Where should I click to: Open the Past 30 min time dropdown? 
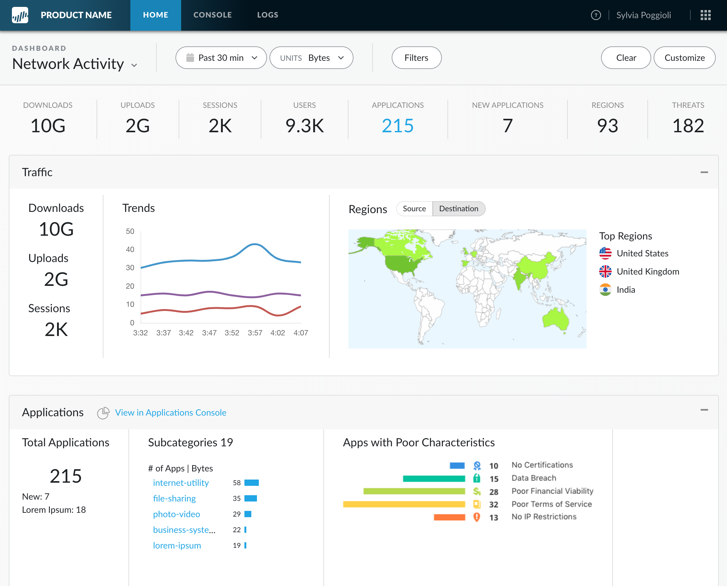pos(221,58)
